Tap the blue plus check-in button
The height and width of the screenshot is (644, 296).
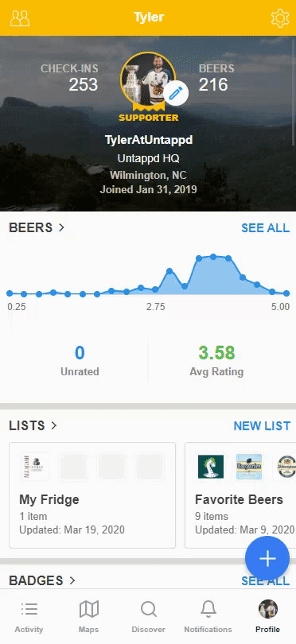click(267, 558)
